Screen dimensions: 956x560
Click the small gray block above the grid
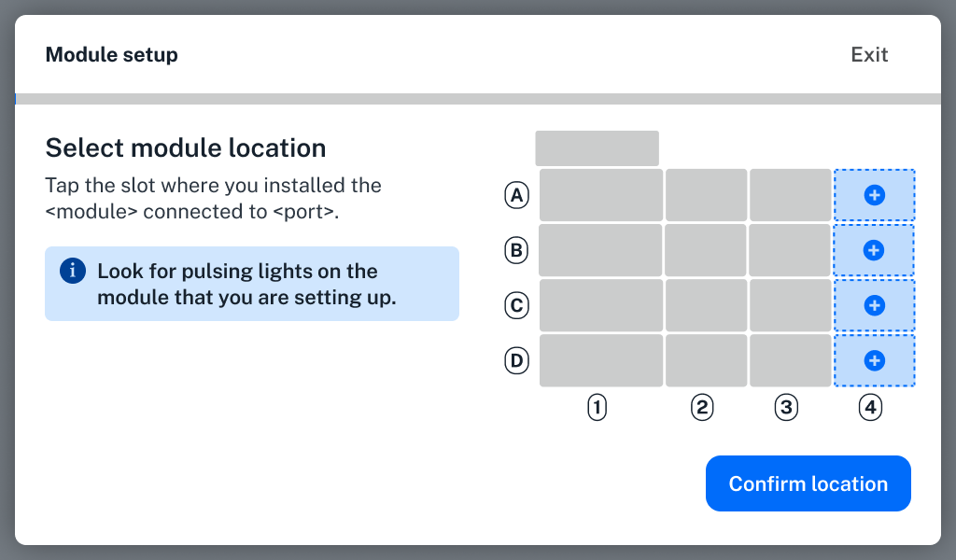tap(597, 148)
